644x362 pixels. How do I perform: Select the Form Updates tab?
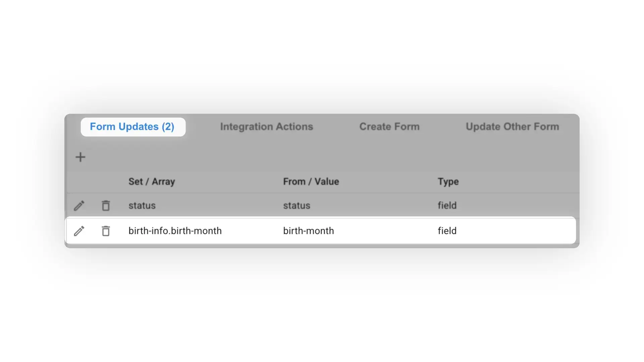(132, 127)
